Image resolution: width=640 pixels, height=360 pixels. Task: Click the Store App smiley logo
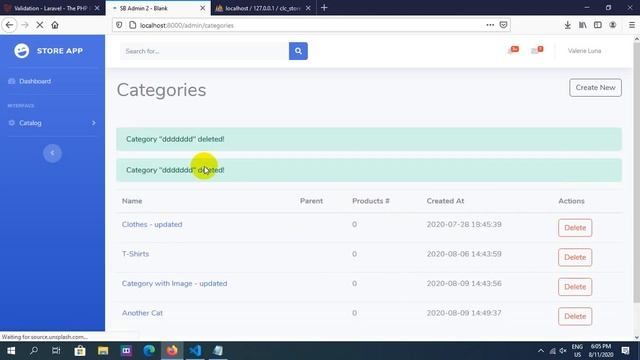[x=22, y=51]
